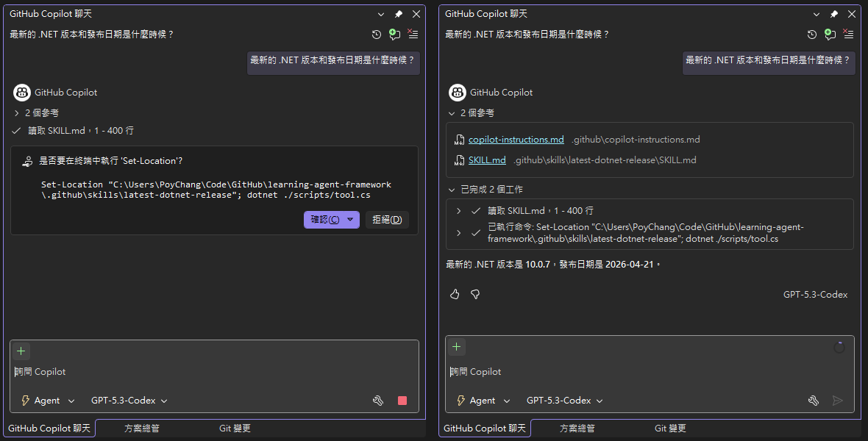Image resolution: width=868 pixels, height=441 pixels.
Task: Click thread title text in right panel
Action: coord(527,35)
